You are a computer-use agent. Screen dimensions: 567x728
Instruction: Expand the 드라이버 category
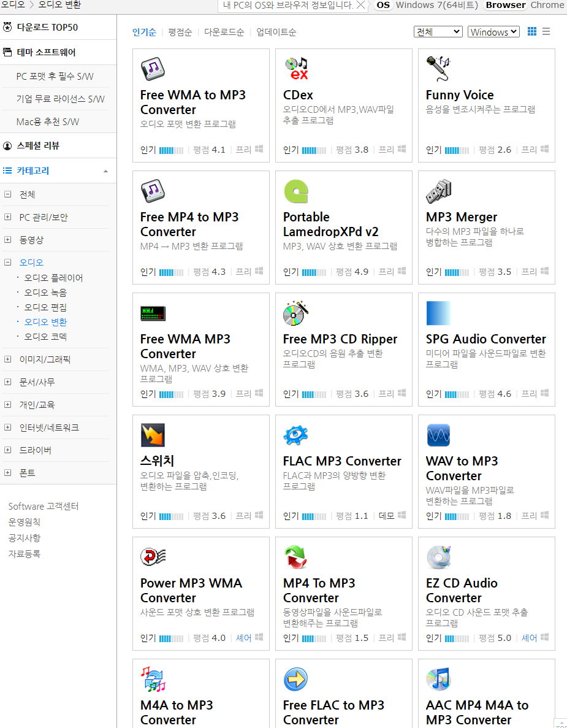tap(8, 450)
